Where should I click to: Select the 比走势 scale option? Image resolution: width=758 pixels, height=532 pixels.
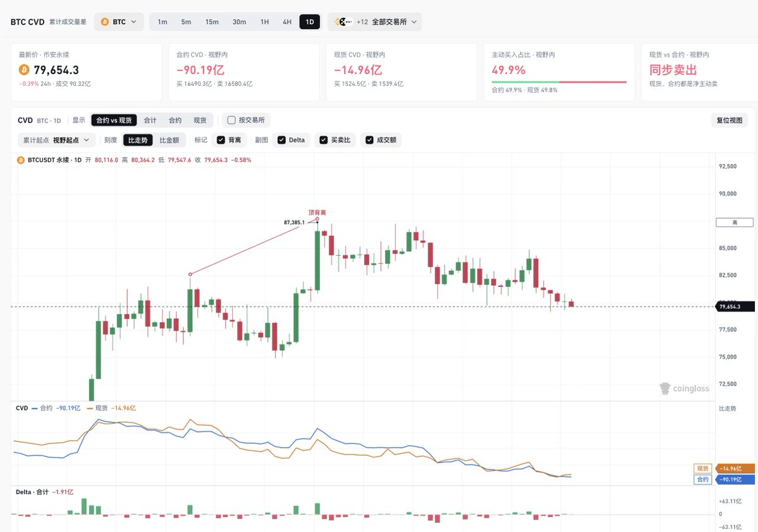tap(138, 140)
